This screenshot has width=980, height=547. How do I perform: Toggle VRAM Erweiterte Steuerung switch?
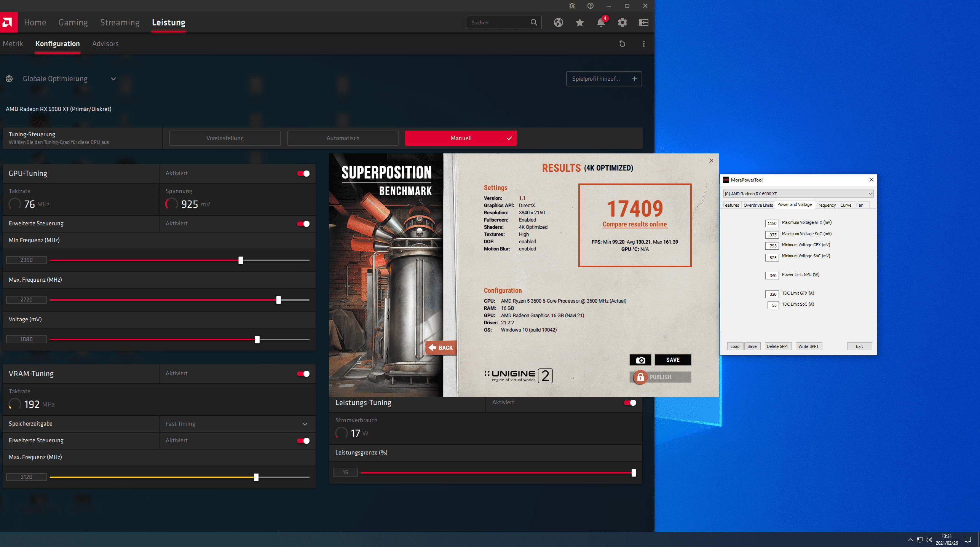click(x=303, y=441)
